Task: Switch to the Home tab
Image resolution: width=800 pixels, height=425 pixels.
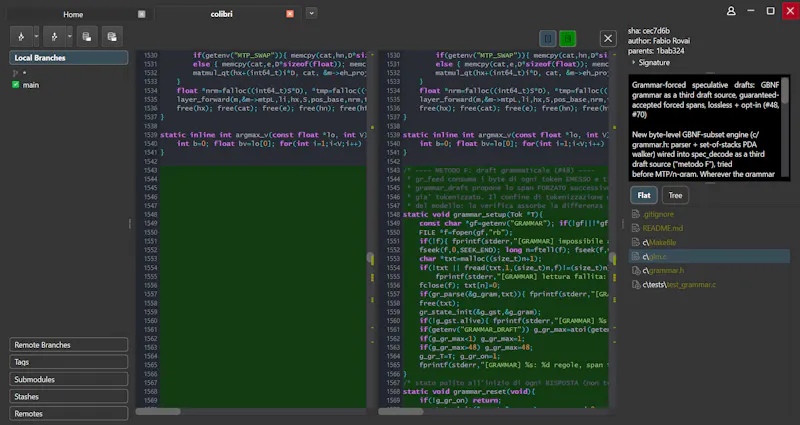Action: [x=73, y=14]
